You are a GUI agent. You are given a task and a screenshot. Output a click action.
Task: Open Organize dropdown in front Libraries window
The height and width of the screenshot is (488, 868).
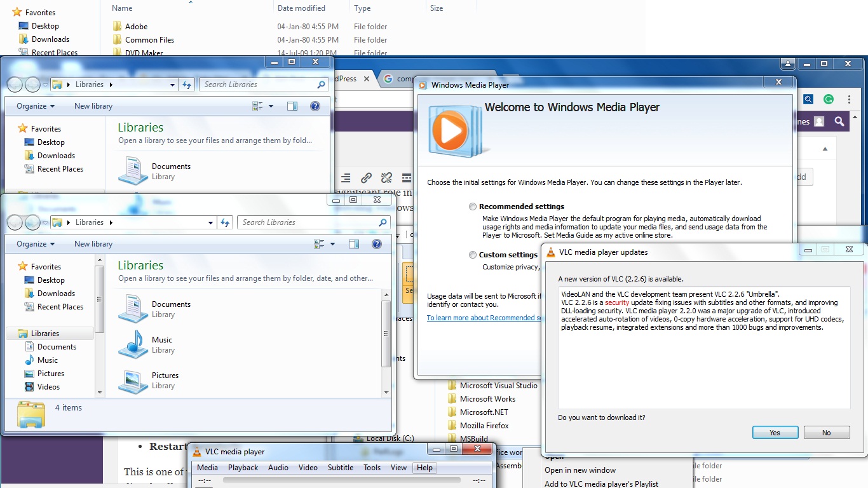coord(36,244)
